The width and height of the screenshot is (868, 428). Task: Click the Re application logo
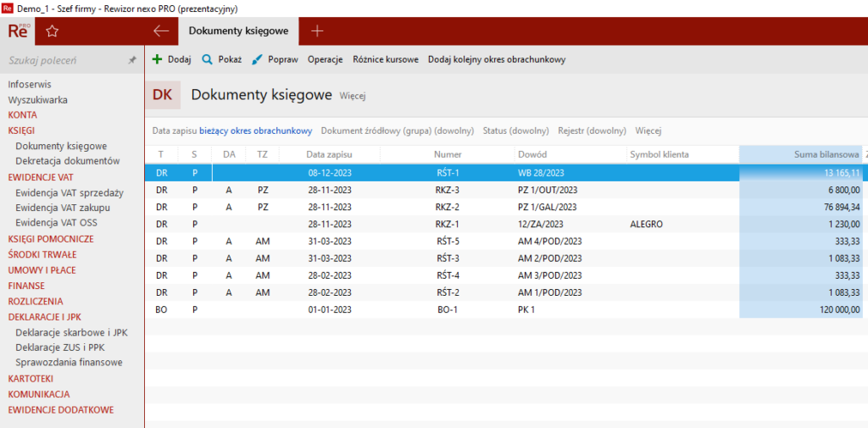click(x=18, y=31)
